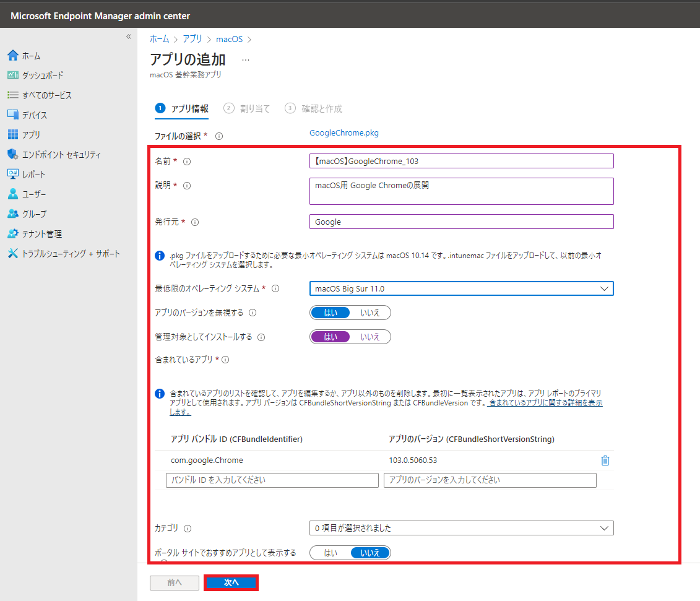Screen dimensions: 700x601
Task: Click the トラブルシューティング + サポート tools icon
Action: pyautogui.click(x=13, y=253)
